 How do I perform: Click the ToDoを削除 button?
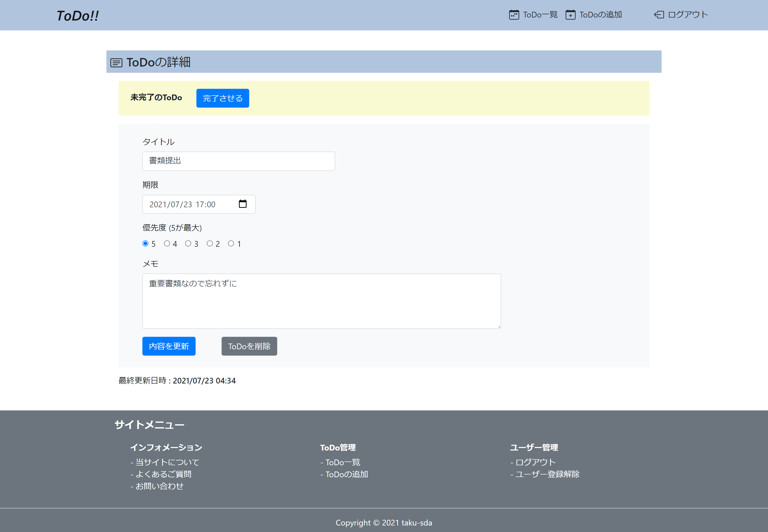click(249, 346)
